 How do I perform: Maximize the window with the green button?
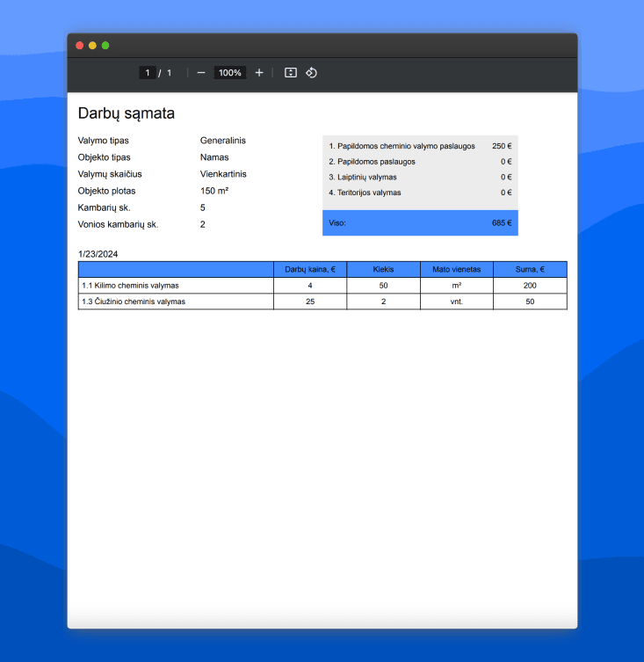point(105,45)
